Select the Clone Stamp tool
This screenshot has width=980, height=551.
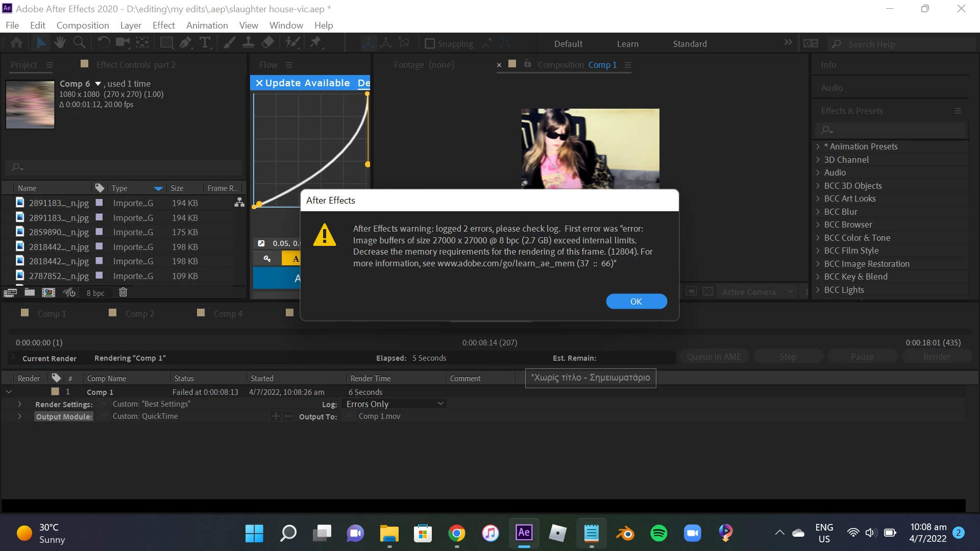pyautogui.click(x=249, y=43)
